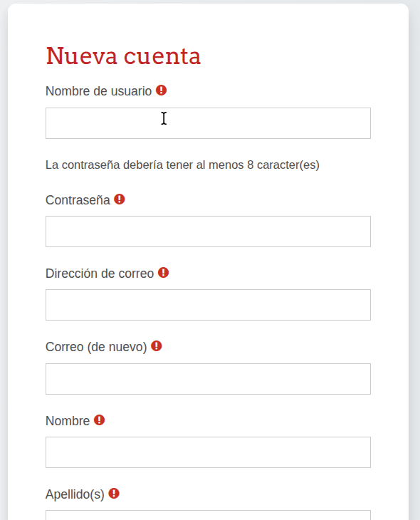Click the required icon next to Correo (de nuevo)
Screen dimensions: 420x520
click(156, 346)
